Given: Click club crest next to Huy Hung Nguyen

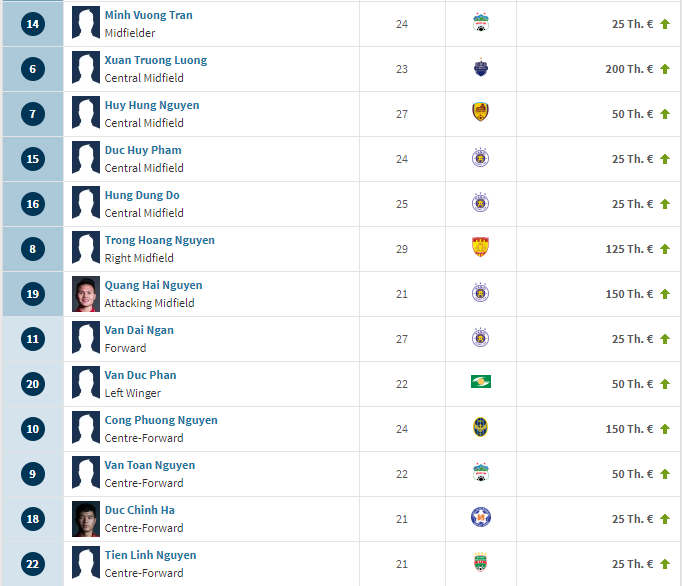Looking at the screenshot, I should pyautogui.click(x=480, y=114).
